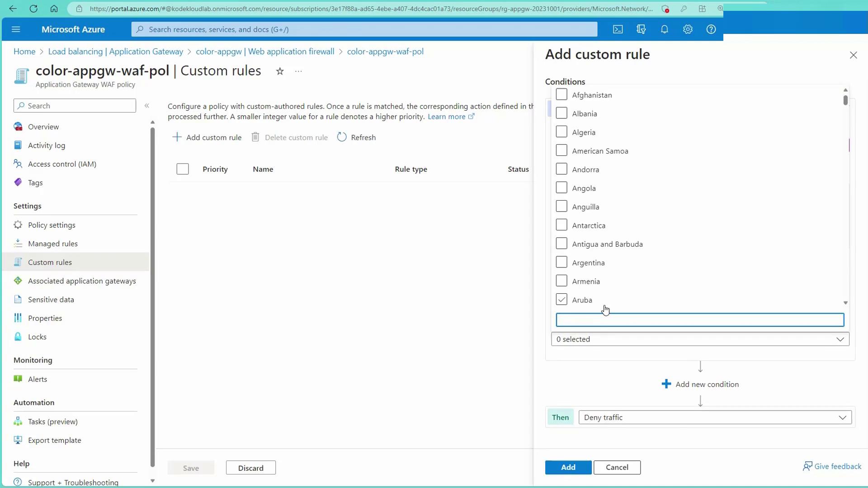Image resolution: width=868 pixels, height=488 pixels.
Task: Check the Afghanistan checkbox
Action: (561, 95)
